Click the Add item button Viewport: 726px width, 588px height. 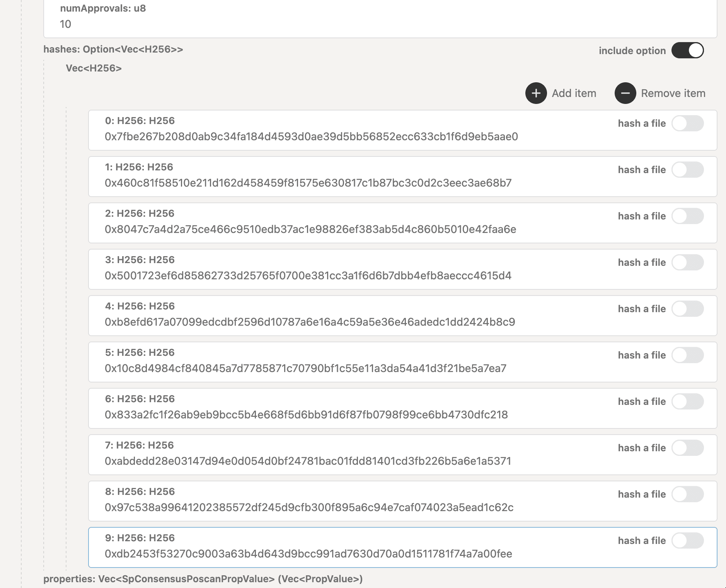click(x=574, y=93)
